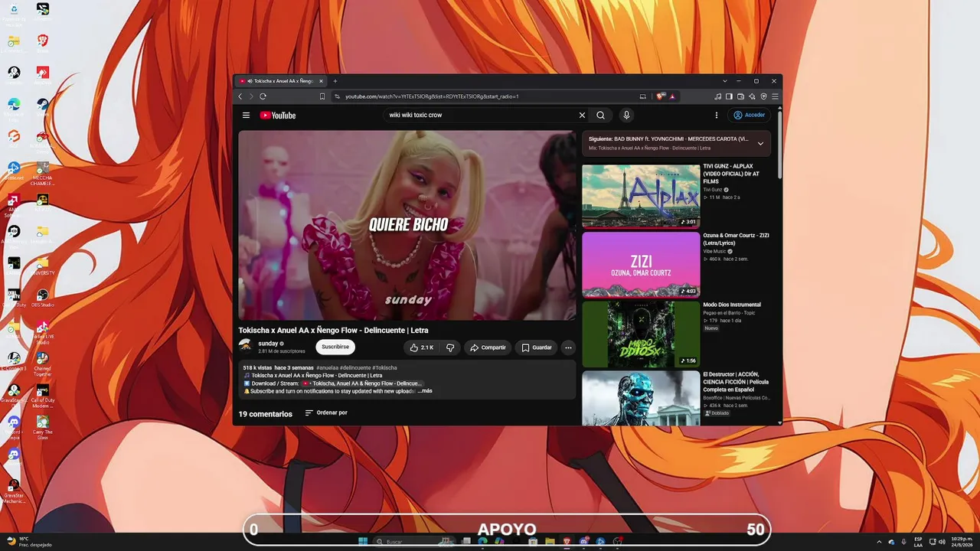Open the browser media control icon
980x551 pixels.
click(717, 96)
